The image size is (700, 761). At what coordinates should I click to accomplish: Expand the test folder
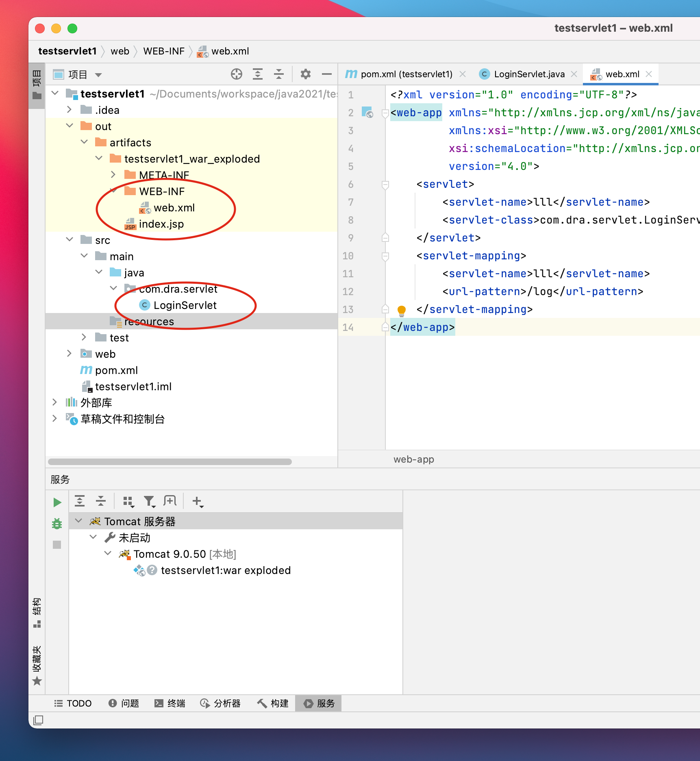(84, 337)
